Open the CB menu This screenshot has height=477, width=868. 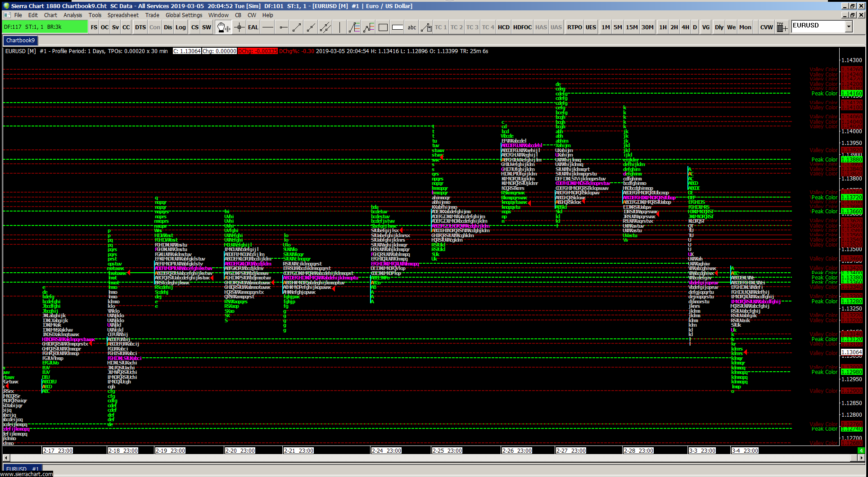pyautogui.click(x=238, y=15)
